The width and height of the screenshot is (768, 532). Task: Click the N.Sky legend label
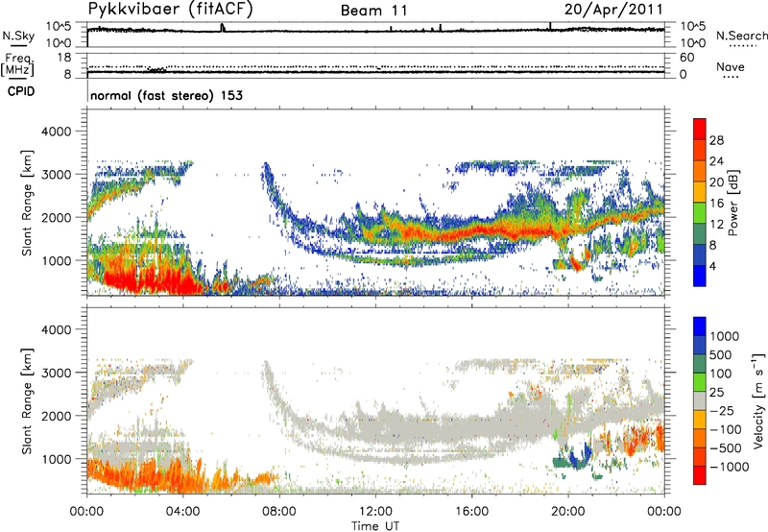[18, 36]
